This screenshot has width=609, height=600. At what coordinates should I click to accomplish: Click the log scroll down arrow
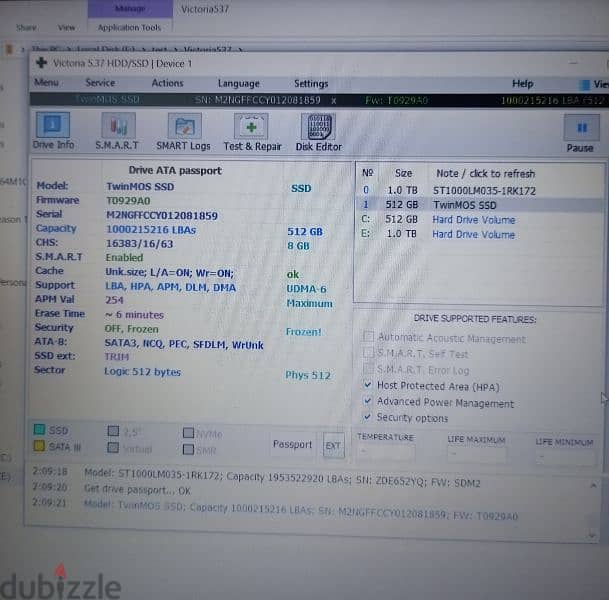(x=592, y=536)
